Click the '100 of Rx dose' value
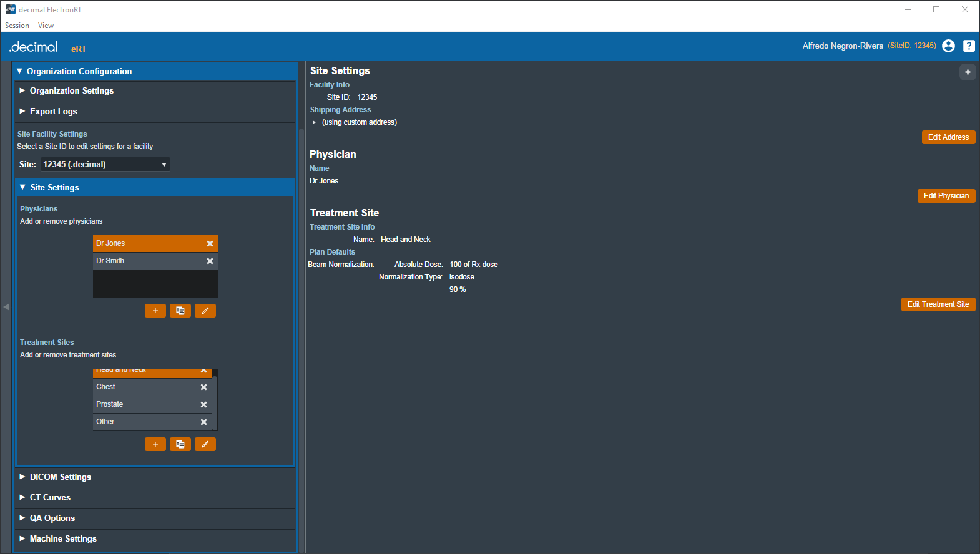 (474, 265)
